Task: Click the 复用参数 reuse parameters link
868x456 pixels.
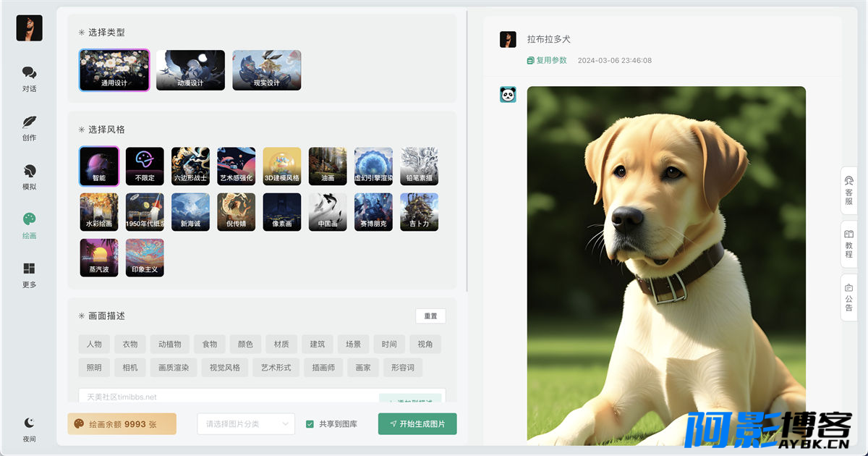Action: (x=547, y=60)
